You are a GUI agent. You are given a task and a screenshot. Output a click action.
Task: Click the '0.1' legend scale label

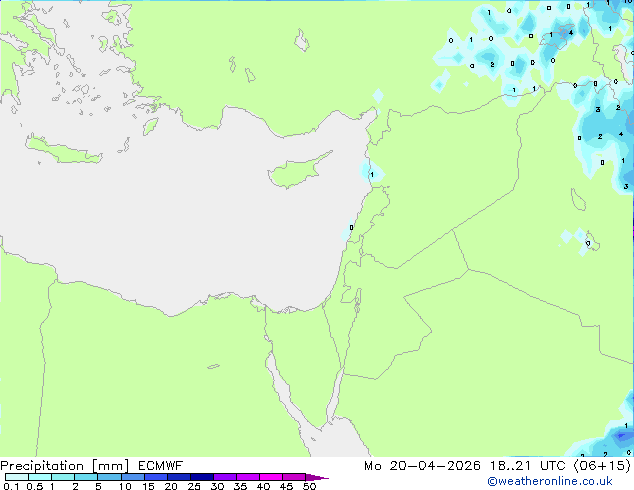click(11, 486)
